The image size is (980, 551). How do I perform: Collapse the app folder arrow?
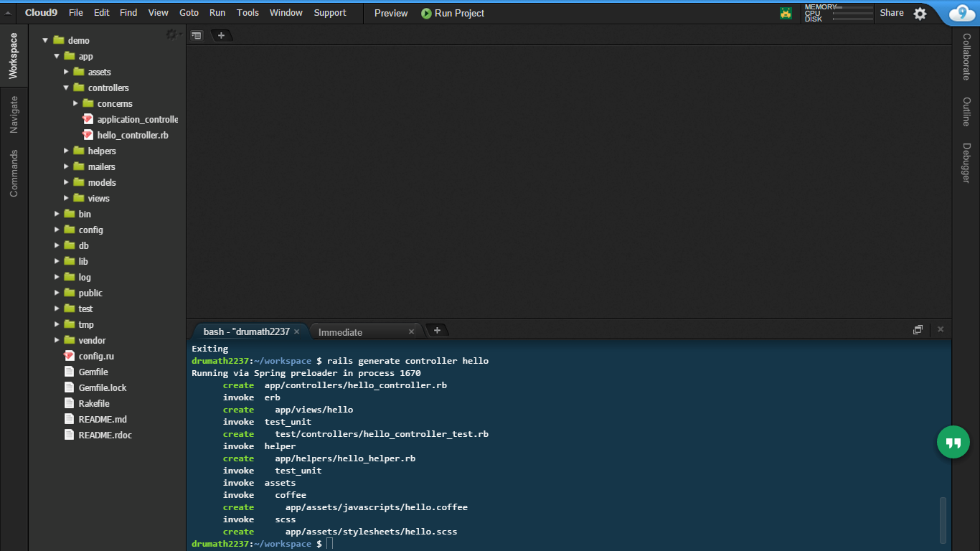[57, 56]
